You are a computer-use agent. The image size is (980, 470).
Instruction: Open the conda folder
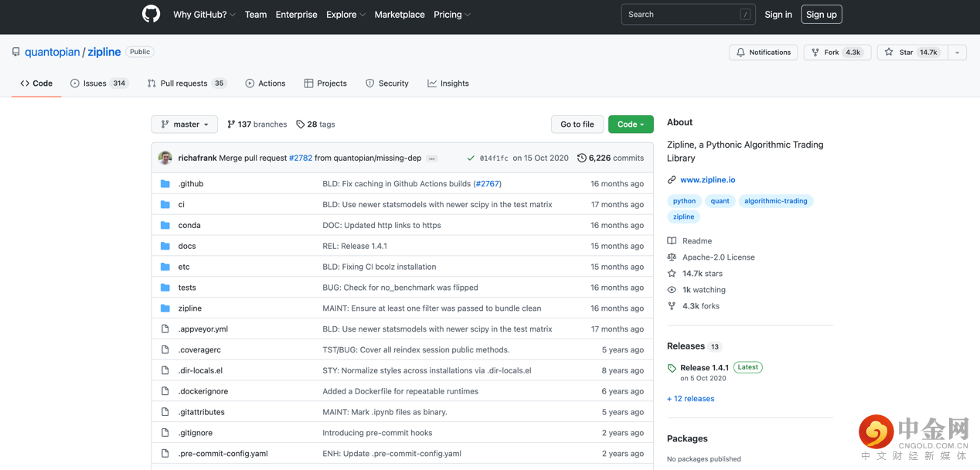click(189, 226)
